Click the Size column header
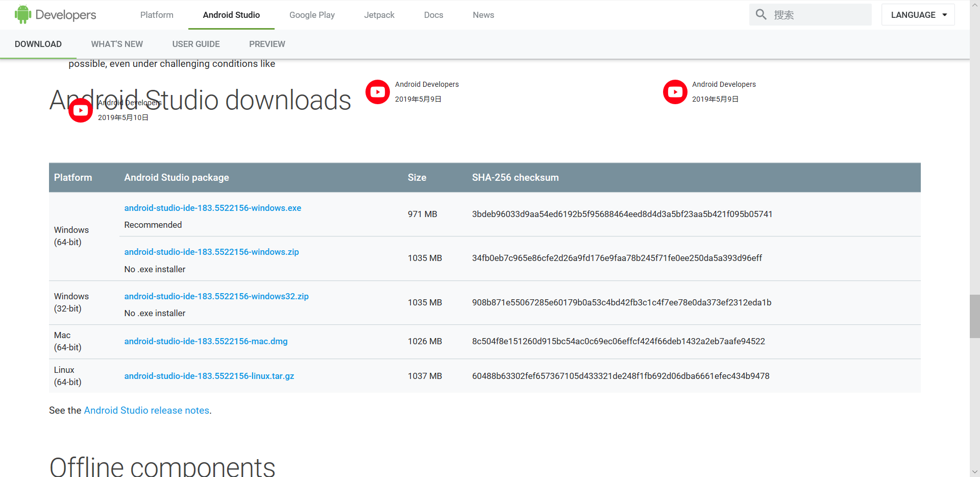This screenshot has width=980, height=477. coord(417,177)
